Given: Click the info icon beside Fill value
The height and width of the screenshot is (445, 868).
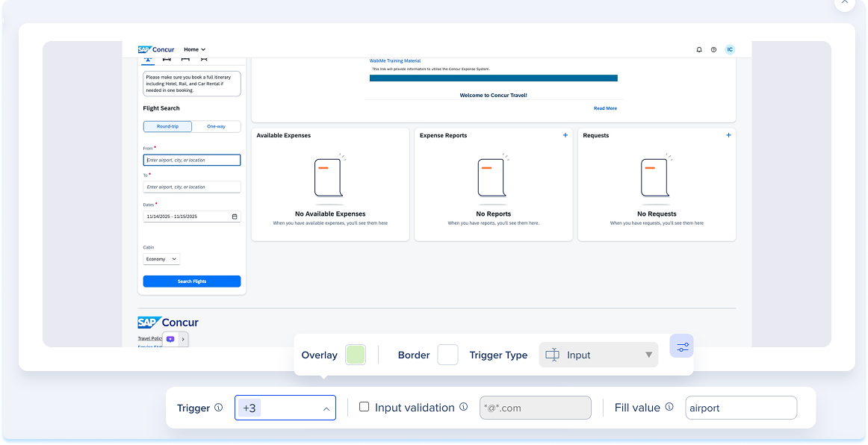Looking at the screenshot, I should [669, 408].
